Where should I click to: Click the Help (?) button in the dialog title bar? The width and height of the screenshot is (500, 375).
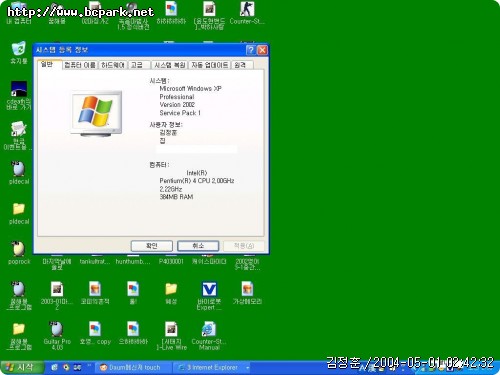tap(251, 50)
